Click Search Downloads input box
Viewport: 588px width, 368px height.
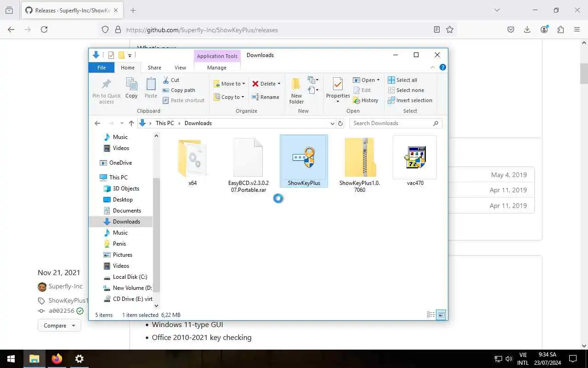tap(396, 123)
